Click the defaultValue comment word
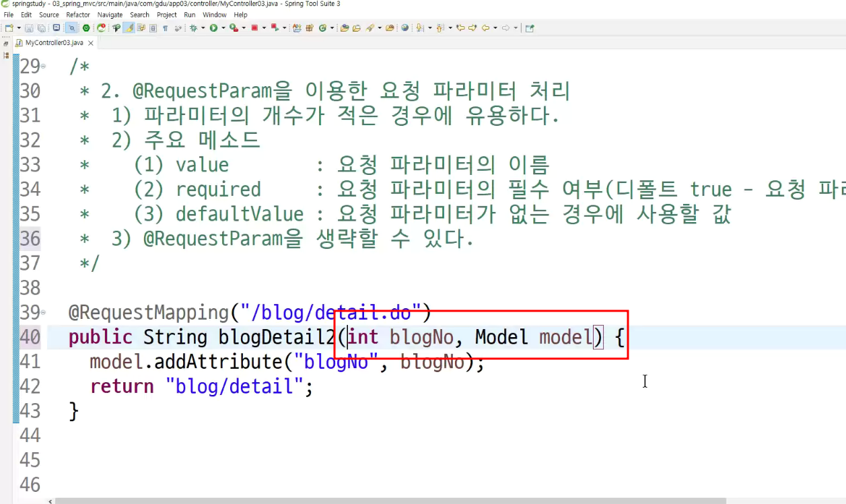The image size is (846, 504). click(x=240, y=215)
